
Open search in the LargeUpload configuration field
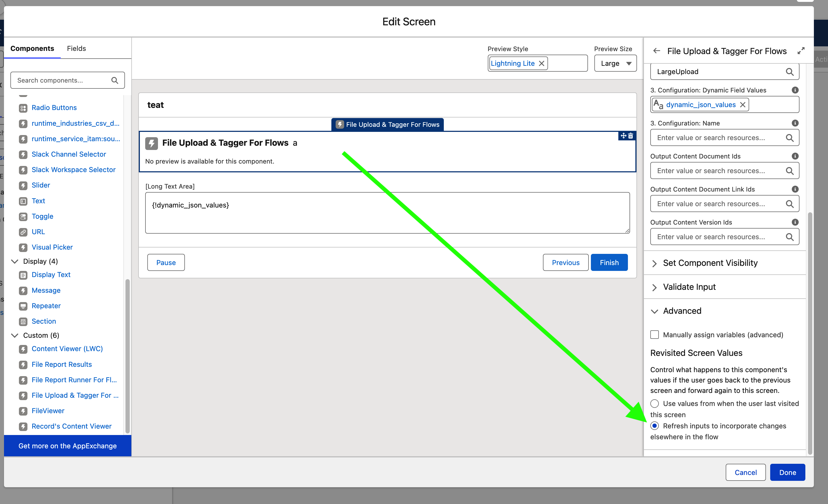pyautogui.click(x=790, y=71)
